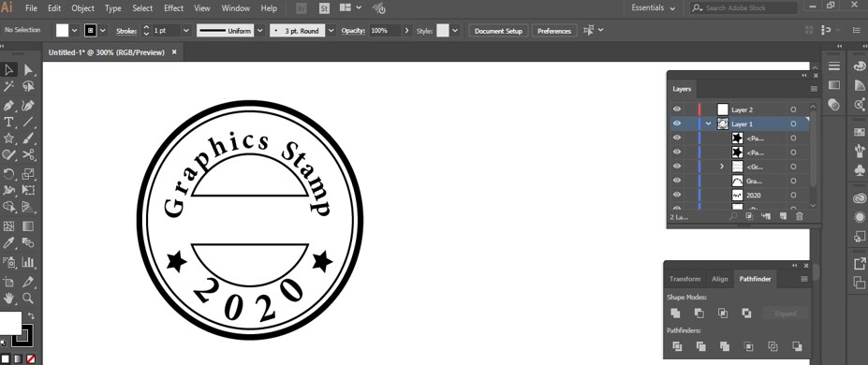Select the Paintbrush tool
This screenshot has height=365, width=868.
pyautogui.click(x=28, y=139)
